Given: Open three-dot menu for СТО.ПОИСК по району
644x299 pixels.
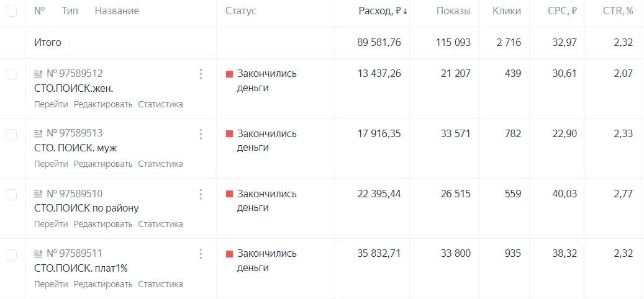Looking at the screenshot, I should coord(201,194).
